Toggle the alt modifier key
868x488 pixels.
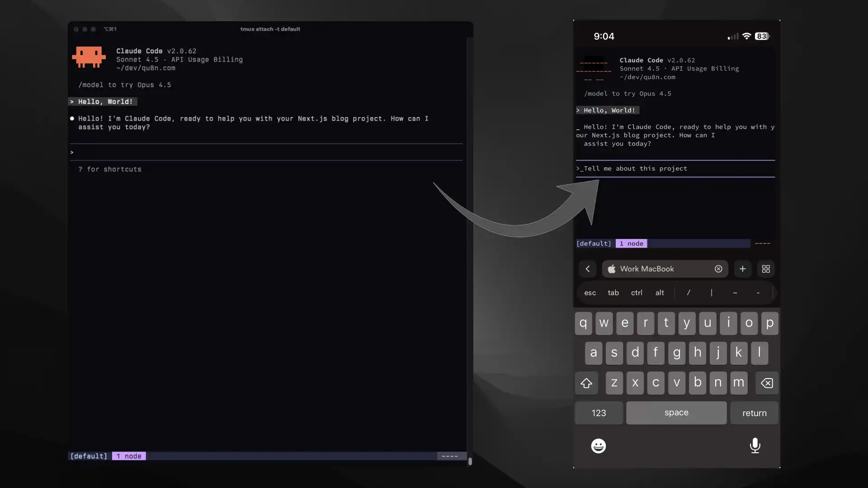coord(660,293)
